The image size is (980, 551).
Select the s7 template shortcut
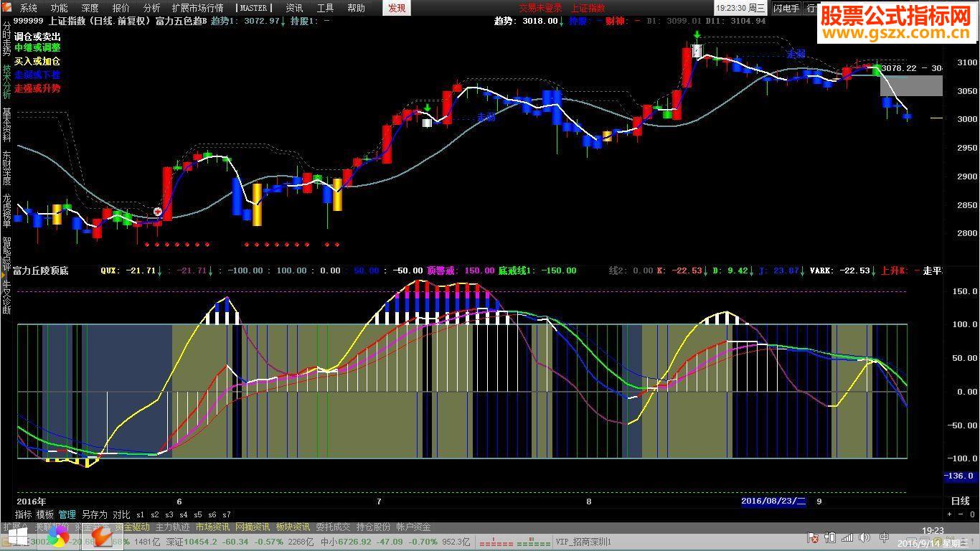pyautogui.click(x=226, y=514)
